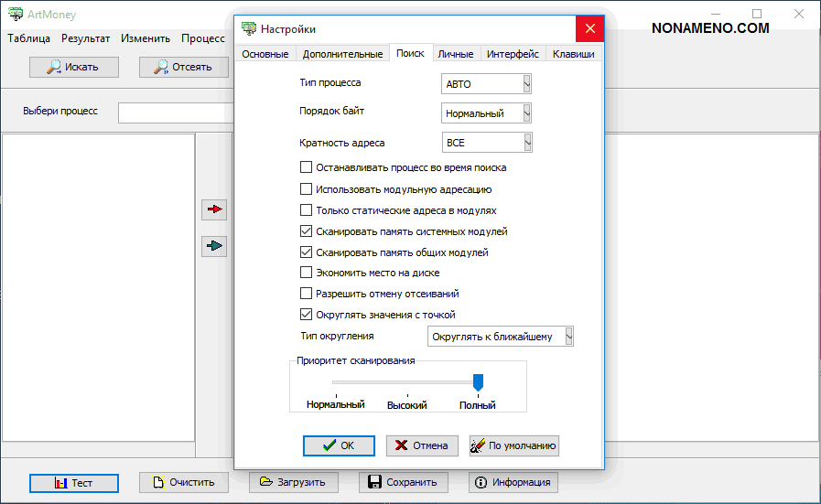Viewport: 821px width, 504px height.
Task: Click the Тест button
Action: coord(73,483)
